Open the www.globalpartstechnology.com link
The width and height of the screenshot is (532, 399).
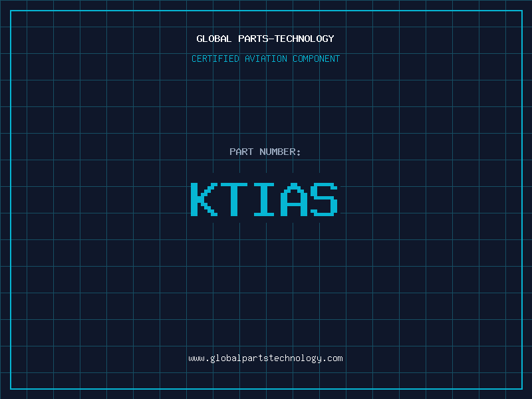pyautogui.click(x=265, y=358)
